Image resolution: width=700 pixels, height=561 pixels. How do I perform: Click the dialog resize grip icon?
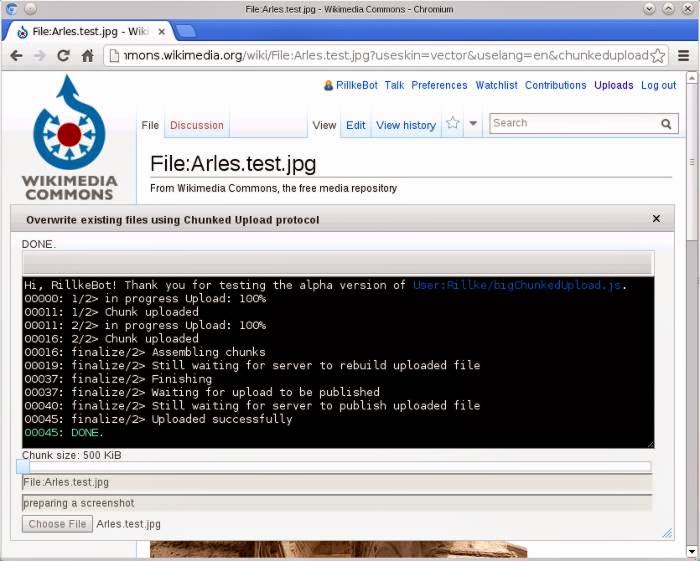coord(667,533)
